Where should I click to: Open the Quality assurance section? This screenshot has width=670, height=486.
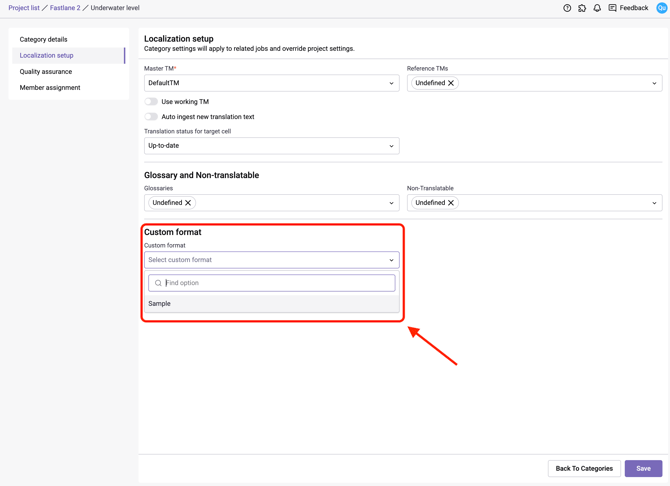pyautogui.click(x=46, y=72)
